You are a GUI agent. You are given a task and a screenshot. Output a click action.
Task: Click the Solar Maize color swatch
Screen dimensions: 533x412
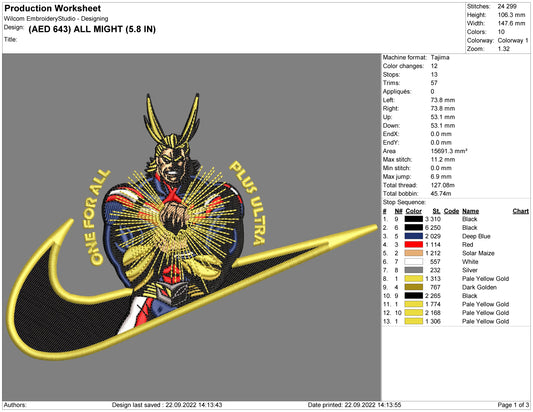click(414, 253)
